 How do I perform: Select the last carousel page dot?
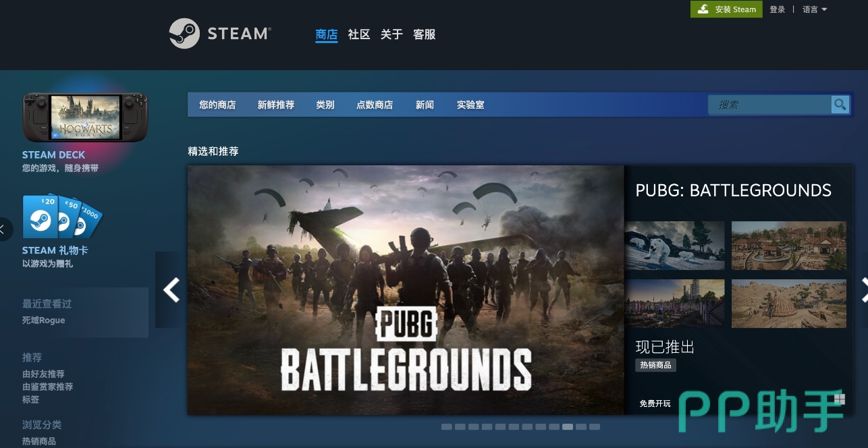(595, 426)
